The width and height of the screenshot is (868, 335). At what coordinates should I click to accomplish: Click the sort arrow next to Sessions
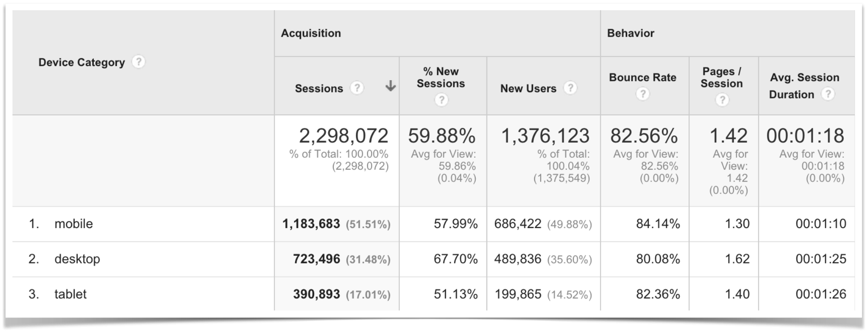[x=390, y=86]
